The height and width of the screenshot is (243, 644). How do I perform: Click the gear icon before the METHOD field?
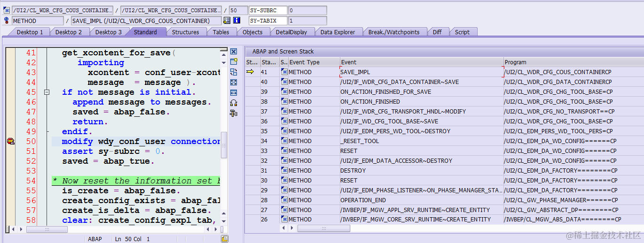tap(7, 21)
